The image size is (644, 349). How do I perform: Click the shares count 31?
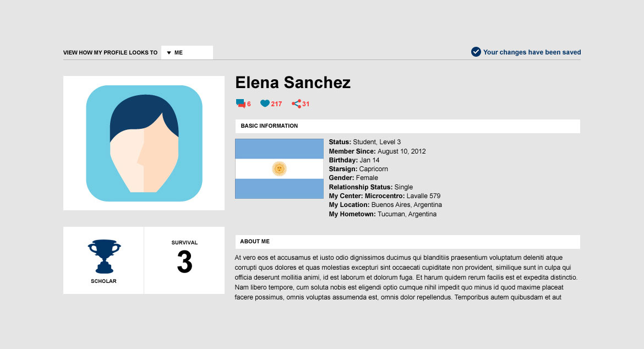(x=306, y=104)
